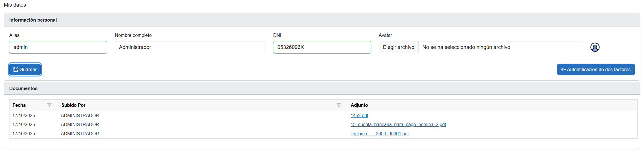Sort by the Fecha column header

tap(19, 105)
